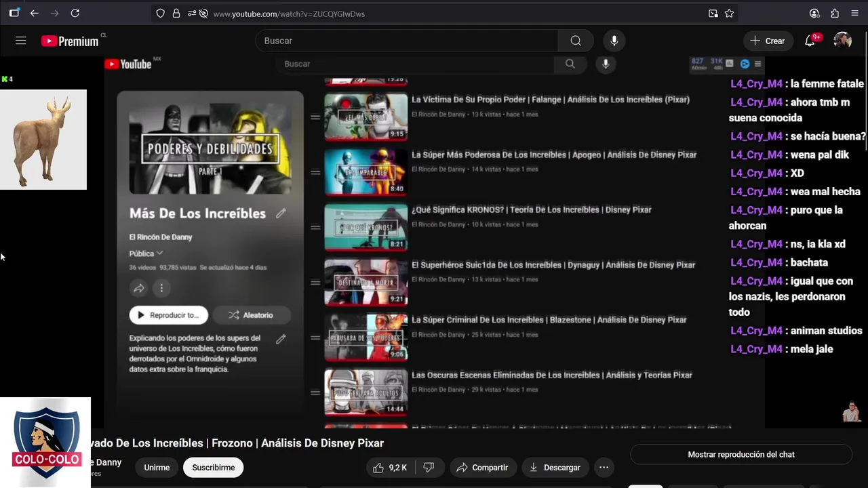Subscribe with the Suscribirme button
The width and height of the screenshot is (868, 488).
tap(214, 468)
